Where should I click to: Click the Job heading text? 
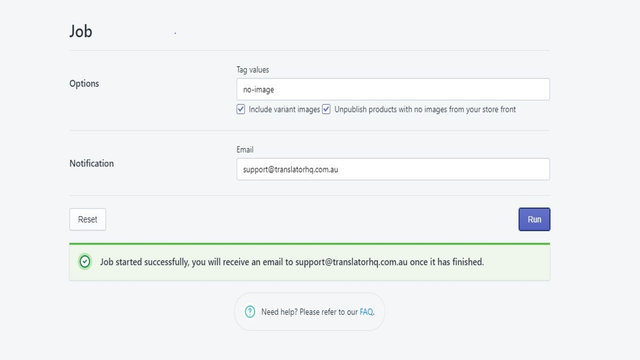tap(81, 31)
